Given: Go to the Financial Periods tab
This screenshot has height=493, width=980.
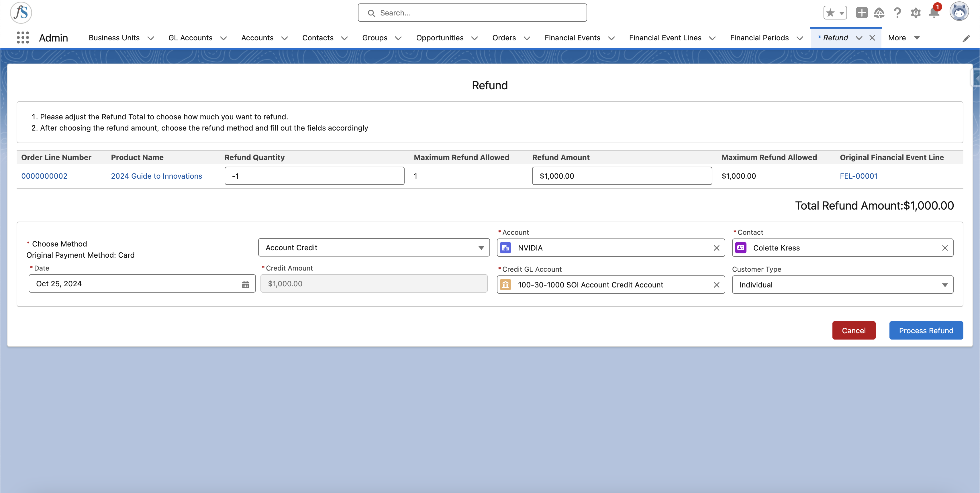Looking at the screenshot, I should pyautogui.click(x=759, y=38).
